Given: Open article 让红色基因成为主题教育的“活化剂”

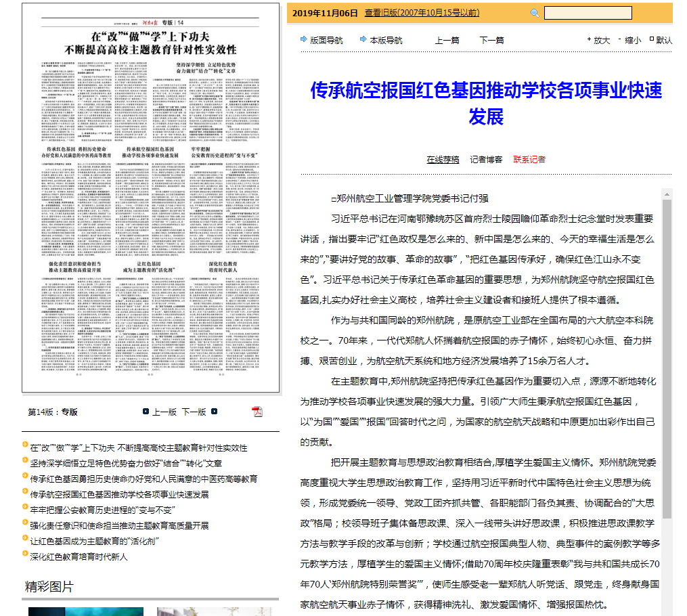Looking at the screenshot, I should [x=94, y=541].
